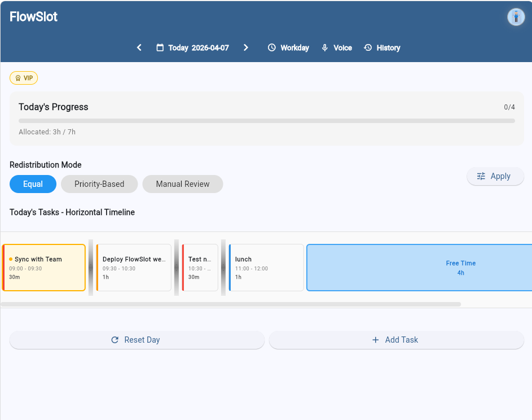This screenshot has width=532, height=420.
Task: Open the Deploy FlowSlot task card
Action: point(134,268)
